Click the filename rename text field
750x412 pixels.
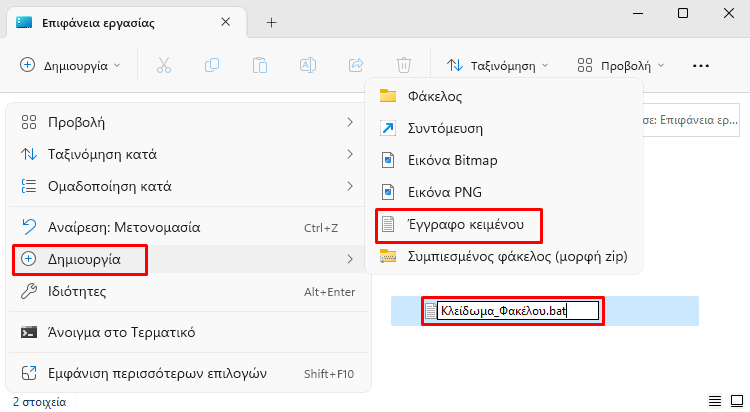pyautogui.click(x=517, y=311)
